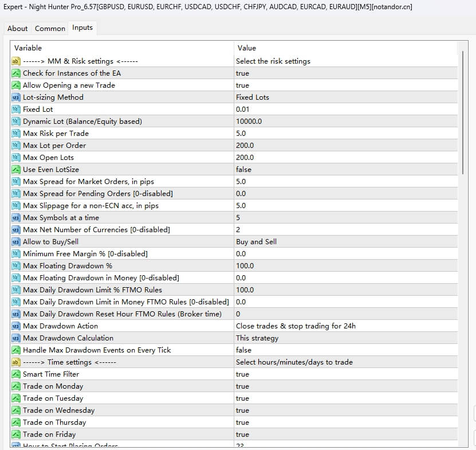Select 'Select hours/minutes/days to trade' value cell

tap(346, 362)
